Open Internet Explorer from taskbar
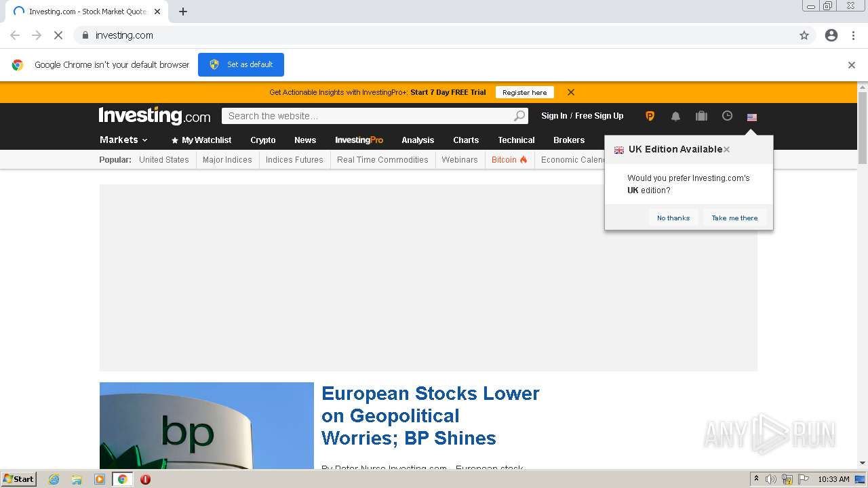The width and height of the screenshot is (868, 488). 54,479
